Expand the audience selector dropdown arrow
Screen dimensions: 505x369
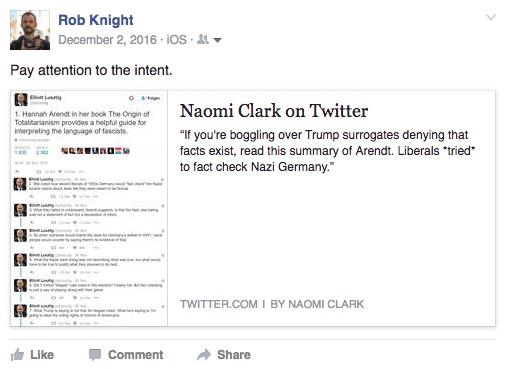coord(217,41)
